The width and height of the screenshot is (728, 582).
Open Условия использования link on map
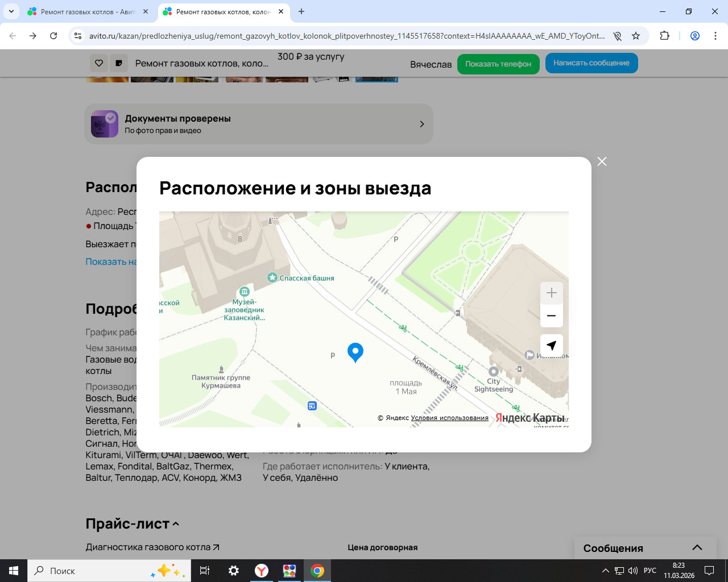point(449,418)
